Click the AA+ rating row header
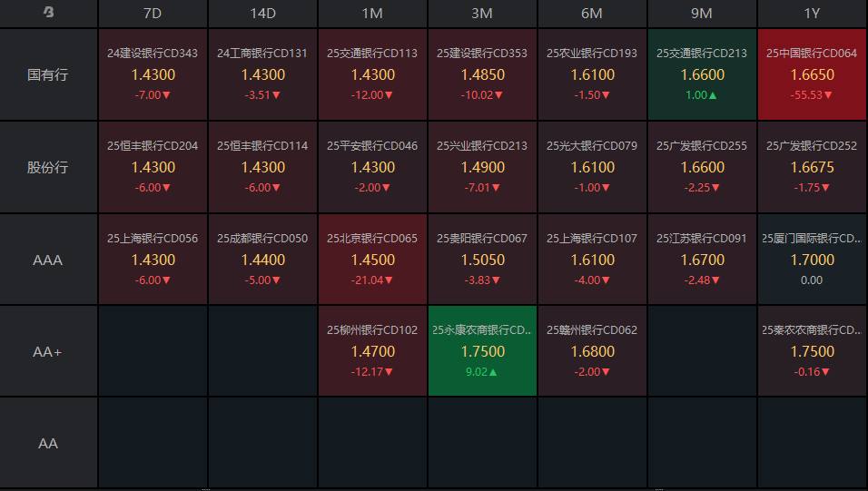Screen dimensions: 868x491 (48, 351)
